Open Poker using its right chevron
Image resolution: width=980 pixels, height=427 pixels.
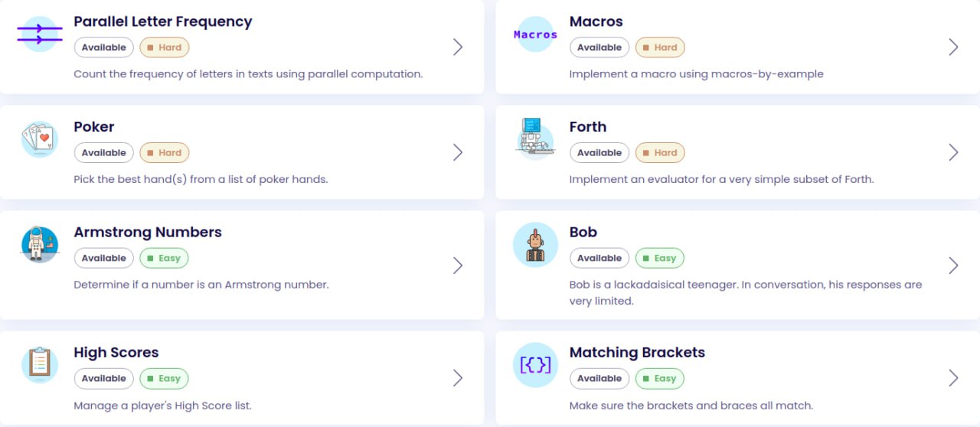(x=458, y=152)
